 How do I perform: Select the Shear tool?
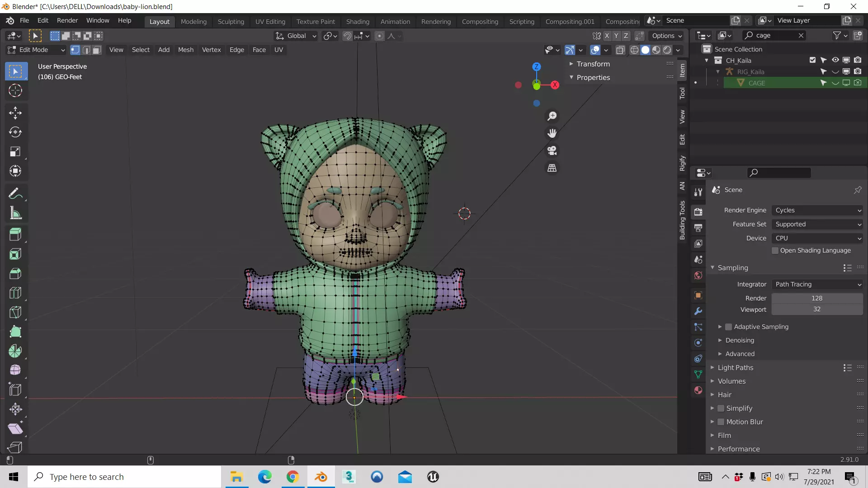tap(15, 428)
